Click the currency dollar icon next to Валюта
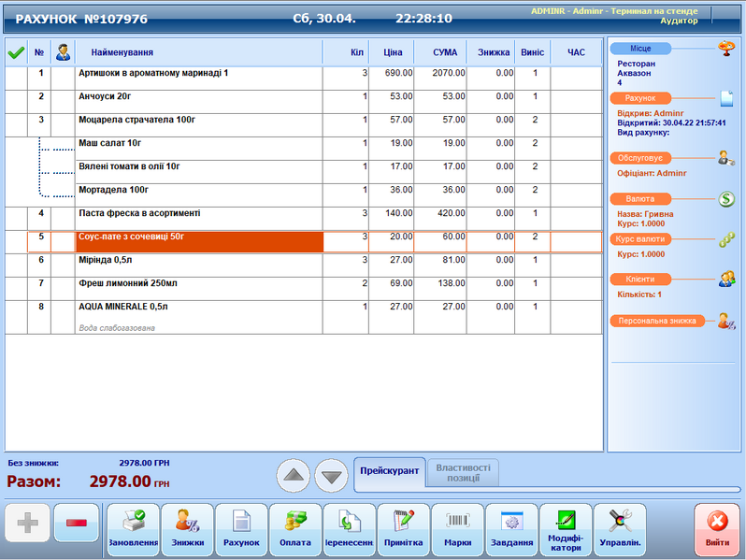The image size is (746, 560). click(726, 198)
